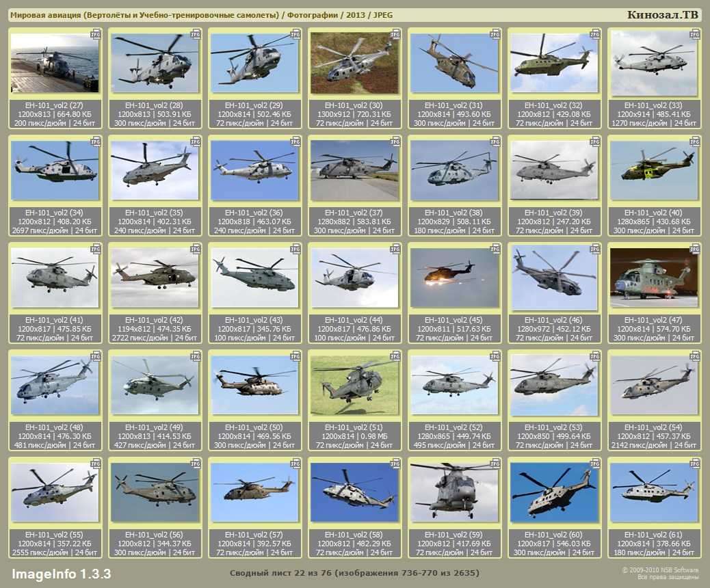Click the JPG badge on EH-101_vol2 (33)
Screen dimensions: 710x588
(x=695, y=34)
